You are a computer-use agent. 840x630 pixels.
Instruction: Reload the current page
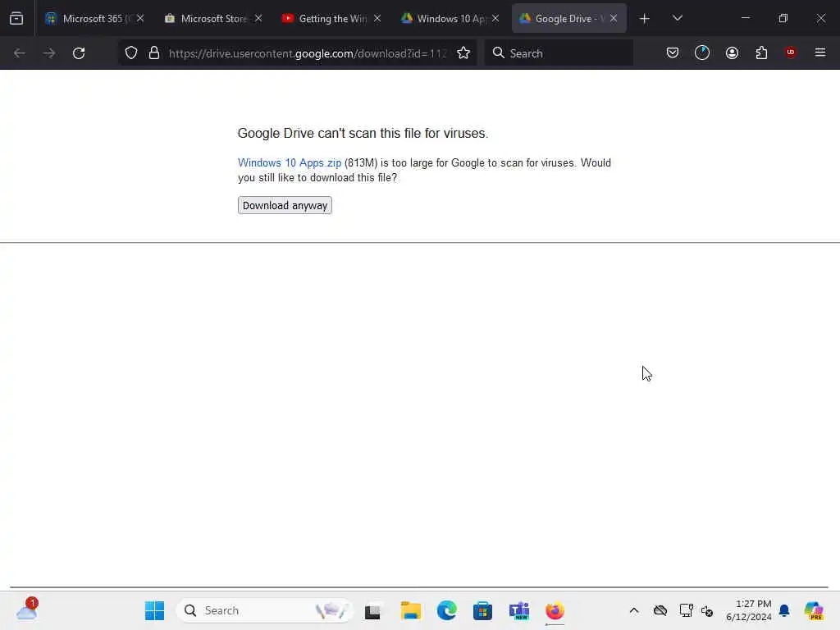(x=80, y=53)
